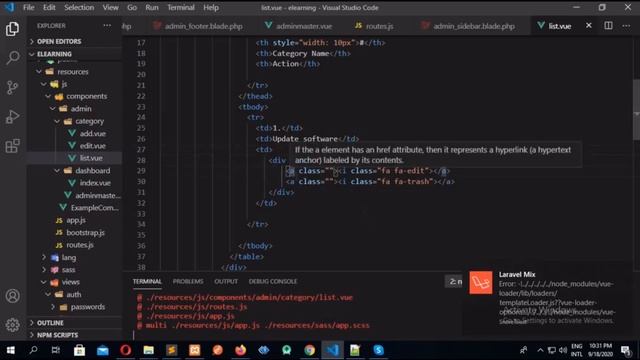Open the editor More Actions ellipsis
The height and width of the screenshot is (360, 640).
coord(626,26)
